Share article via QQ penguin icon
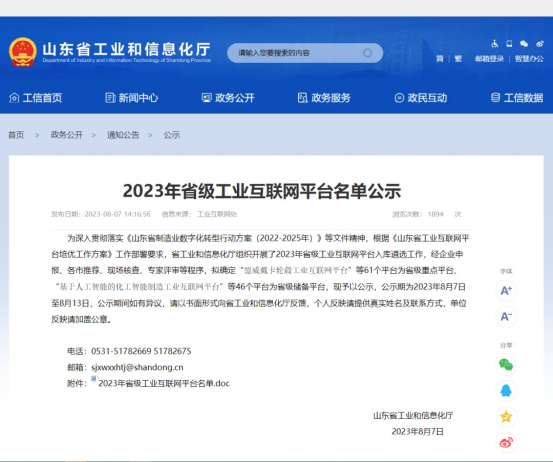The image size is (553, 462). (506, 390)
